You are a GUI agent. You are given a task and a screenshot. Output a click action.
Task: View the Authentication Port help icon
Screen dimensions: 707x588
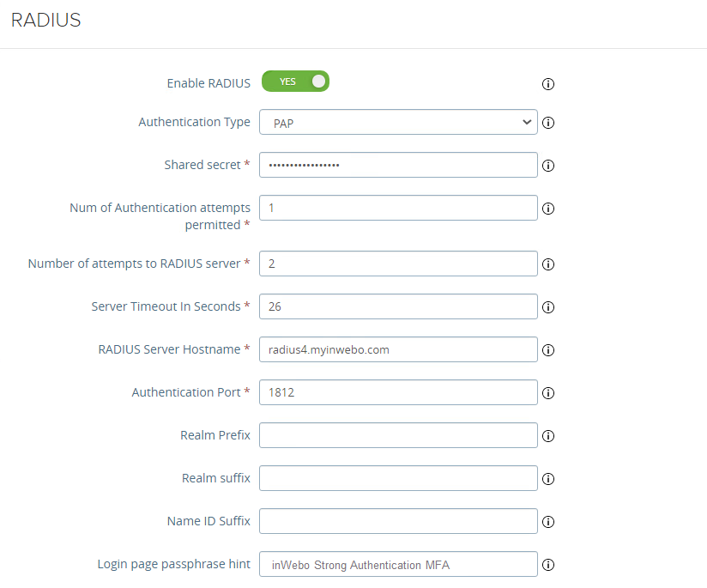[547, 392]
